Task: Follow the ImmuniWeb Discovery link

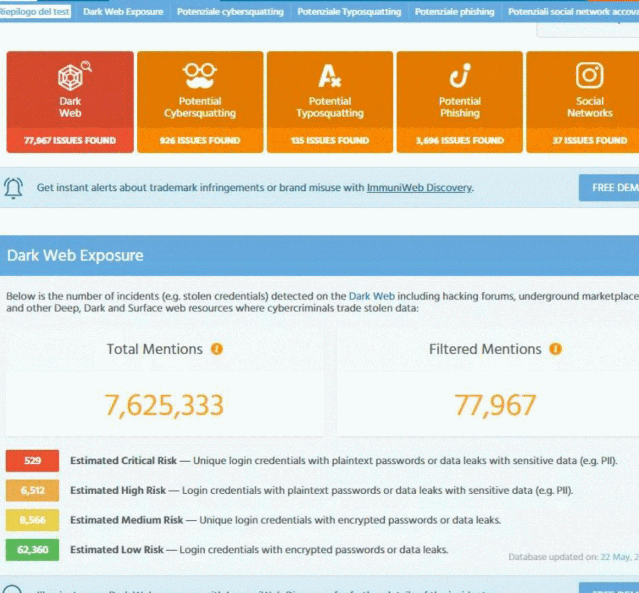Action: [x=419, y=187]
